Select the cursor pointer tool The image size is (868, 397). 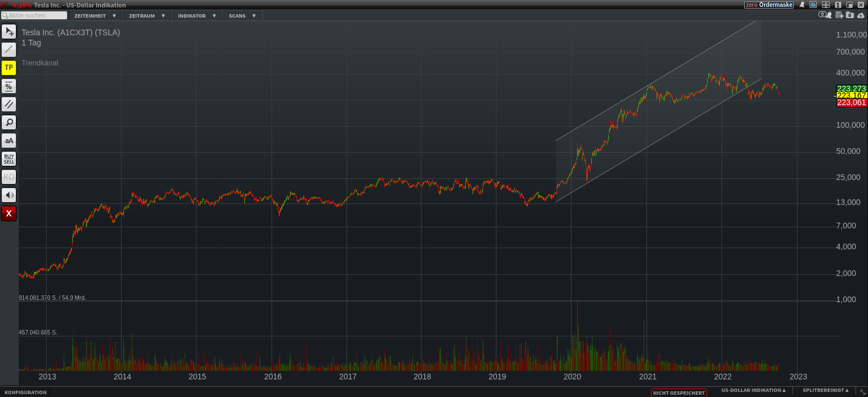point(9,31)
